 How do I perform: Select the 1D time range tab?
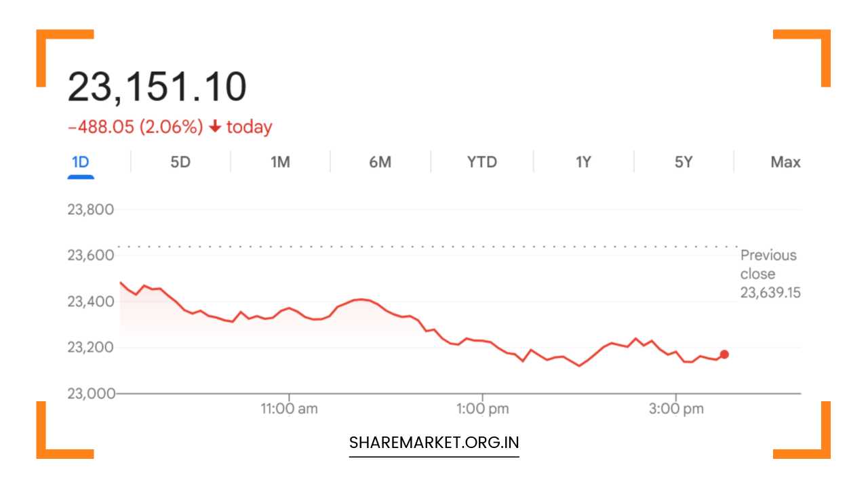[81, 162]
